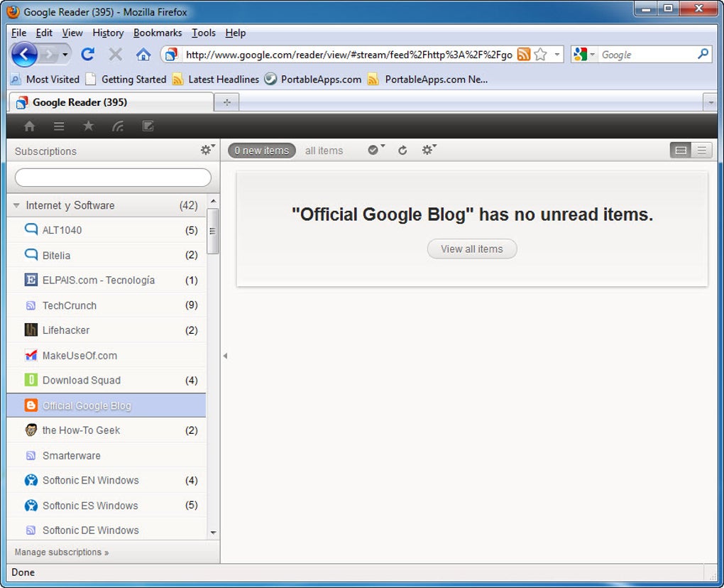Collapse the sidebar with the arrow handle
Image resolution: width=724 pixels, height=588 pixels.
pos(225,356)
